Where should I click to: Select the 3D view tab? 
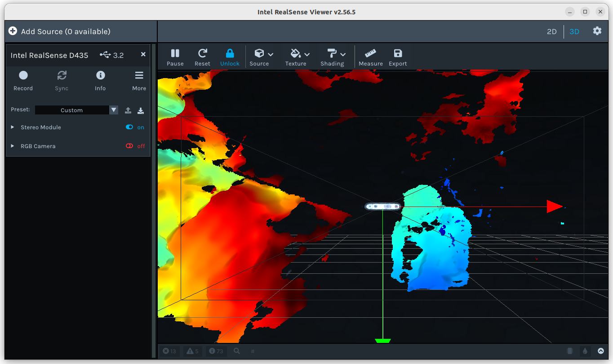pyautogui.click(x=574, y=31)
